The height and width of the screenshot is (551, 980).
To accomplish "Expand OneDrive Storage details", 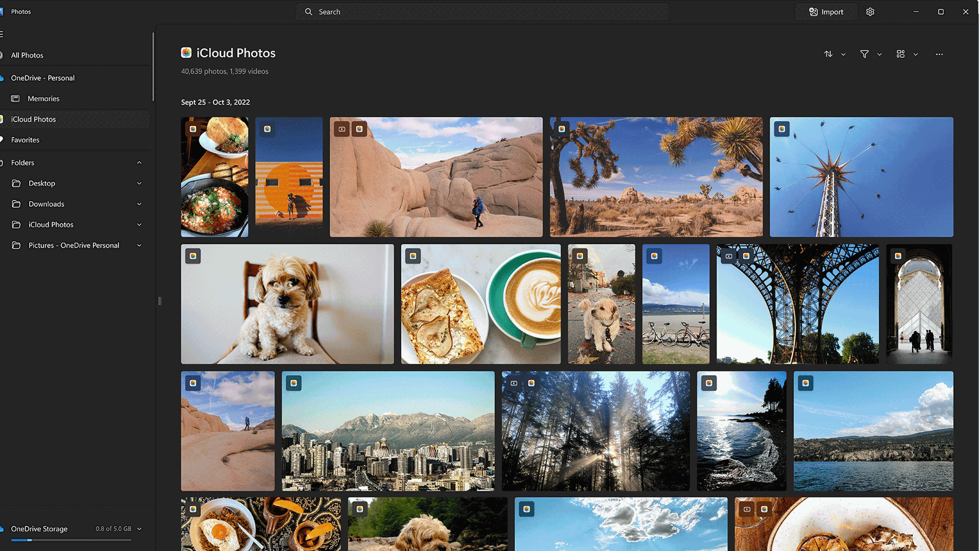I will click(140, 529).
